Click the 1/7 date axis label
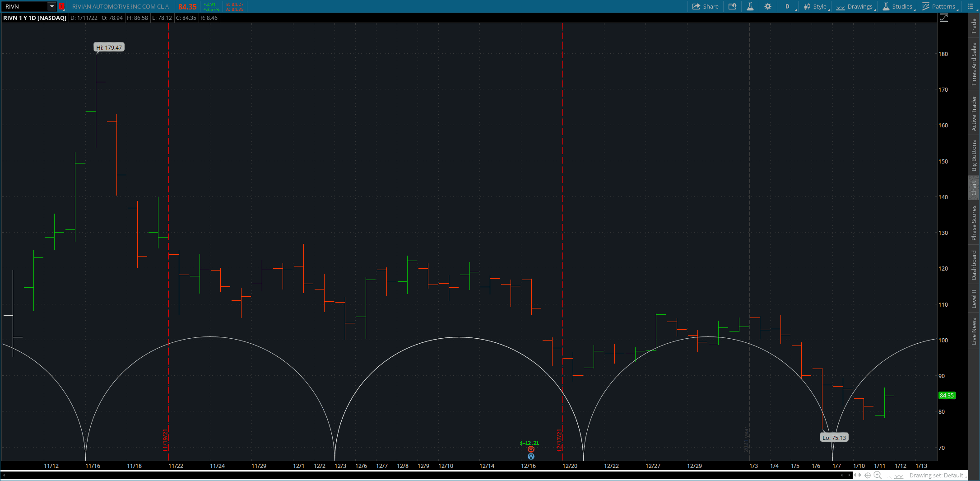The height and width of the screenshot is (481, 980). click(x=836, y=466)
